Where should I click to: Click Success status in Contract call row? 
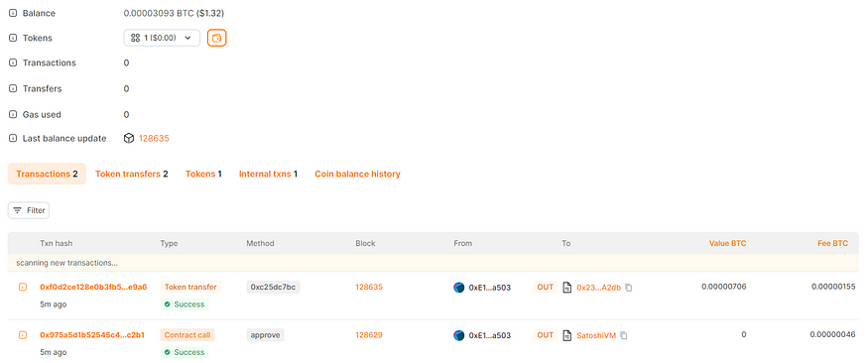pos(185,352)
